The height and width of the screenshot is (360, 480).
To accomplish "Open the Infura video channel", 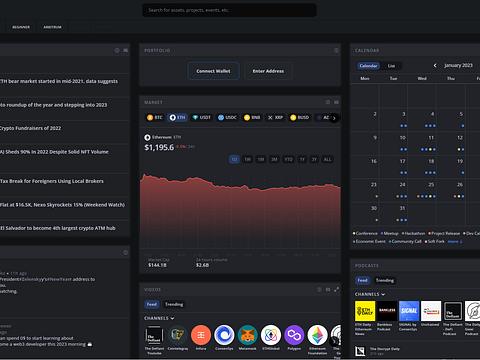I will pos(201,338).
